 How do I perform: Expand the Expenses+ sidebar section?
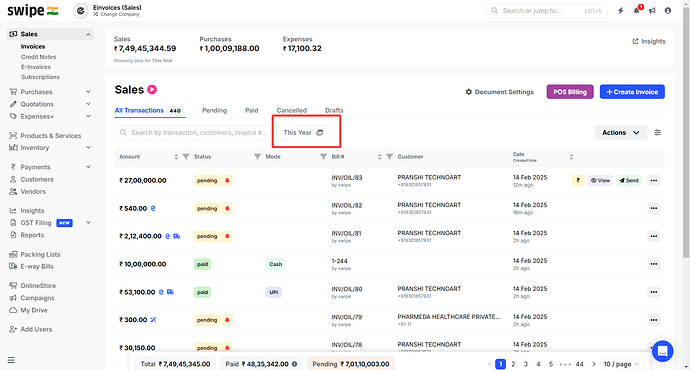[x=88, y=117]
